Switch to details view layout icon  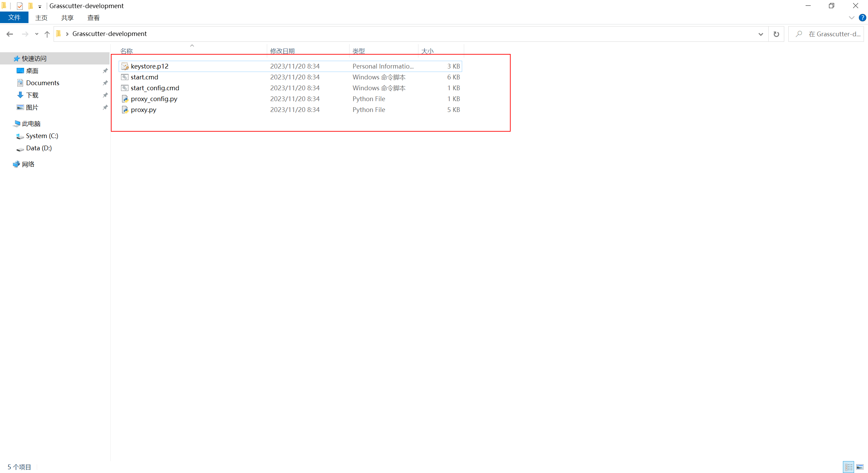(x=849, y=467)
